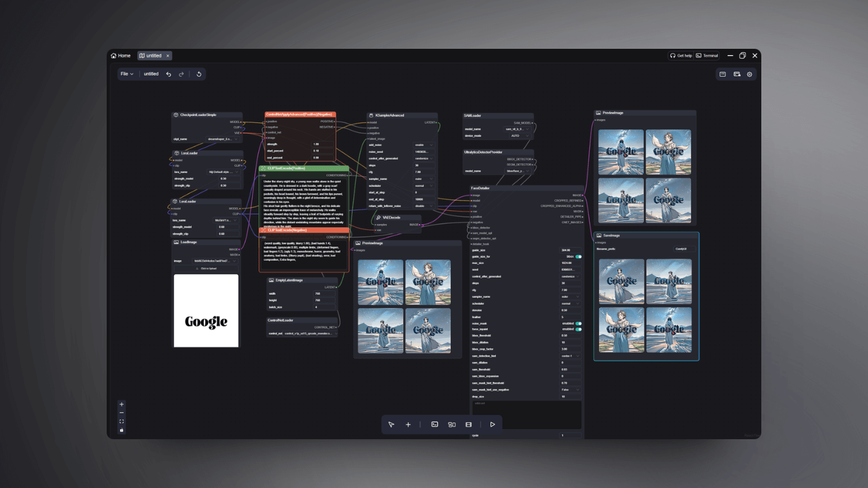Open return_with_leftover_noise dropdown

pos(424,205)
